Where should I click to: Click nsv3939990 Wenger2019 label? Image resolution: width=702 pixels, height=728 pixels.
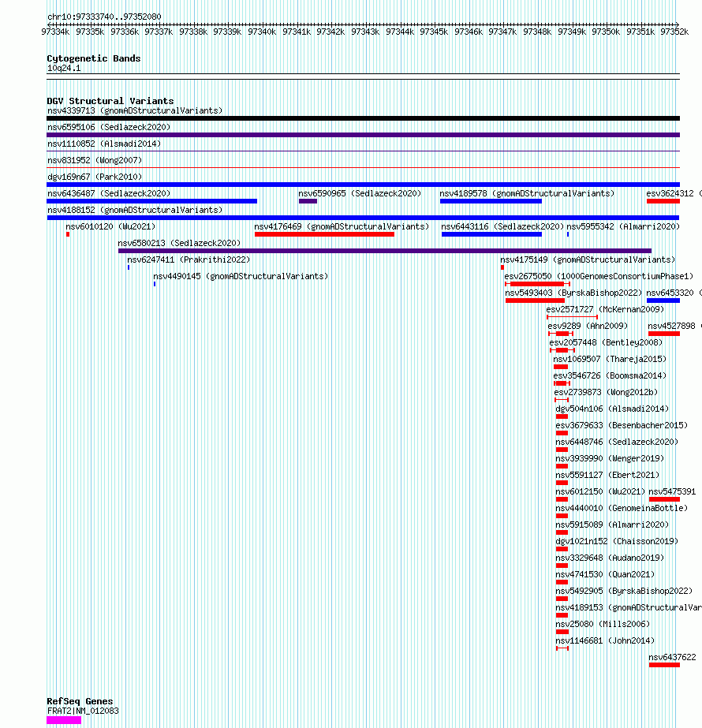tap(610, 459)
